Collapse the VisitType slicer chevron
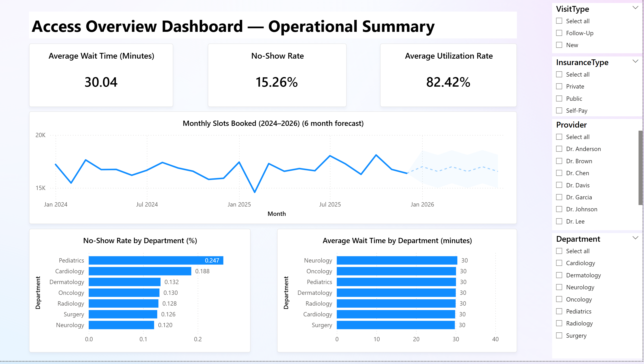 tap(635, 8)
